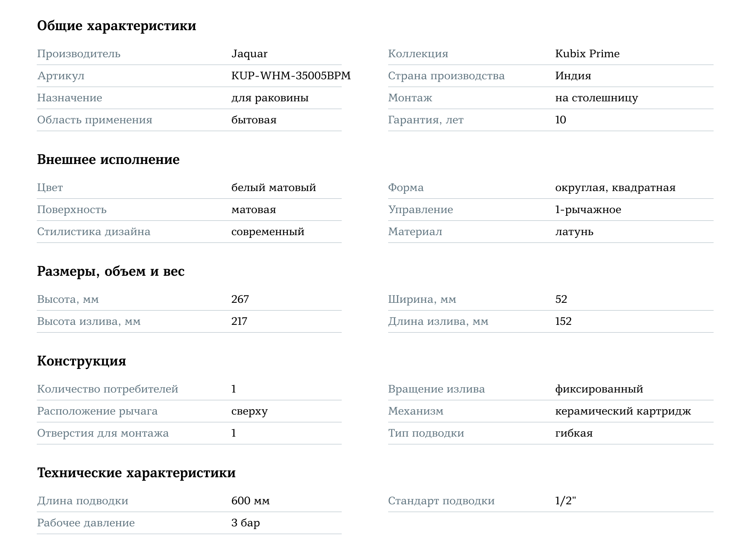Viewport: 743px width, 560px height.
Task: Click the "Общие характеристики" section heading
Action: pos(116,26)
